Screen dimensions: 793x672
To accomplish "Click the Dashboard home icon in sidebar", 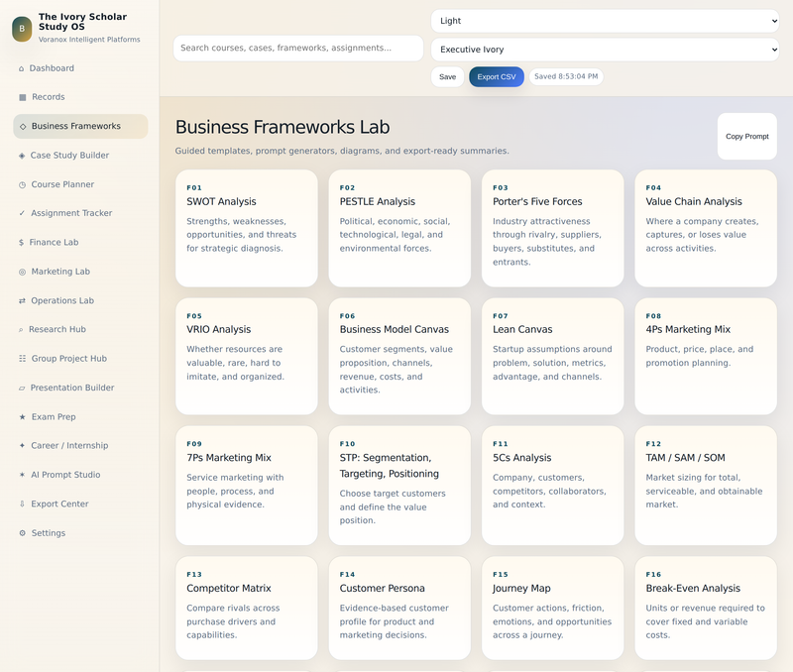I will click(21, 68).
